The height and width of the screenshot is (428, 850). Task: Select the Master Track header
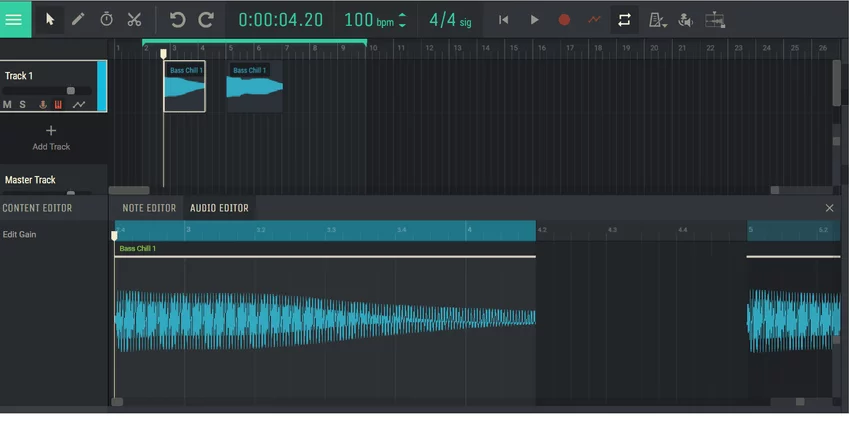[x=30, y=180]
